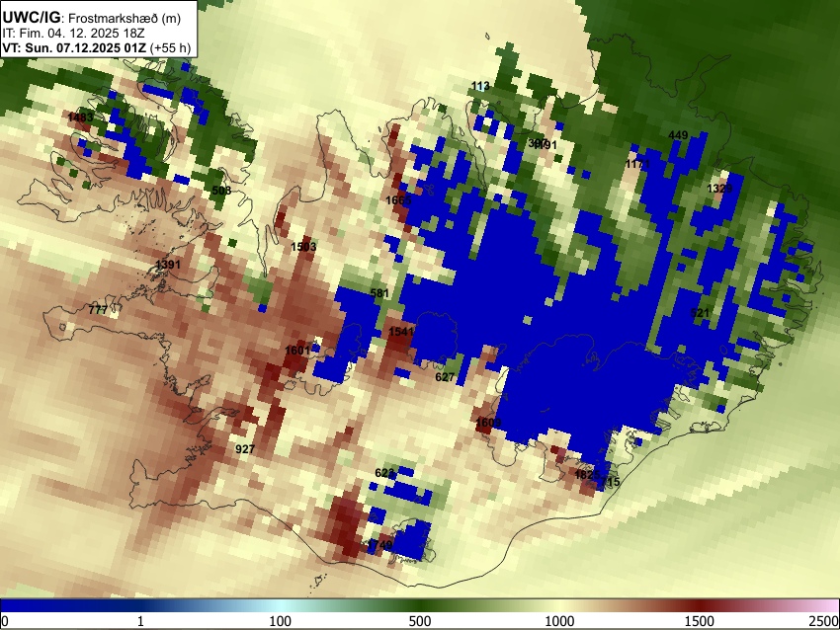Click the 'Frostmarkshæð (m)' title text
Viewport: 840px width, 630px height.
(125, 18)
